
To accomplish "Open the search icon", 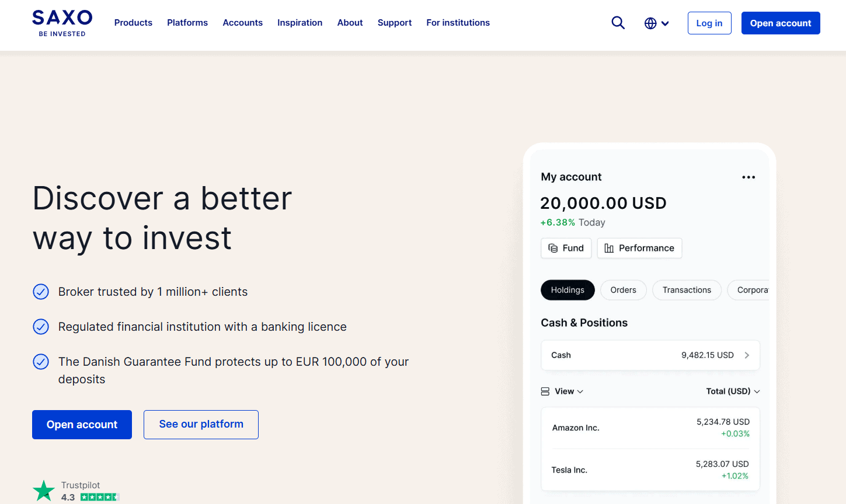I will tap(618, 23).
